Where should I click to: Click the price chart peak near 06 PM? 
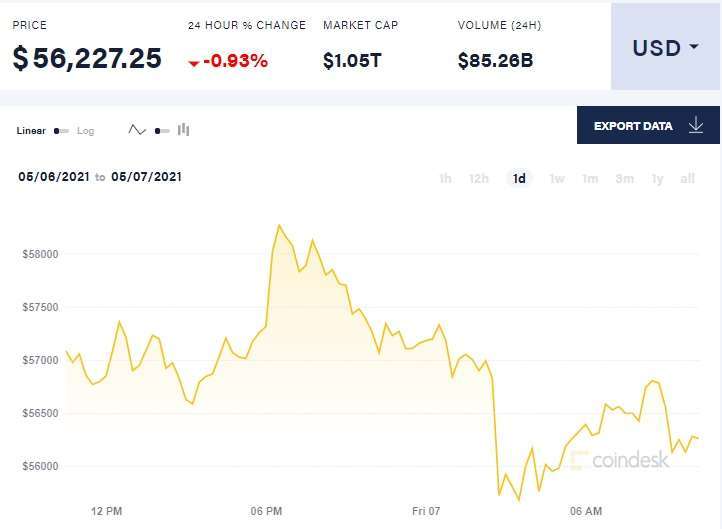(x=279, y=225)
